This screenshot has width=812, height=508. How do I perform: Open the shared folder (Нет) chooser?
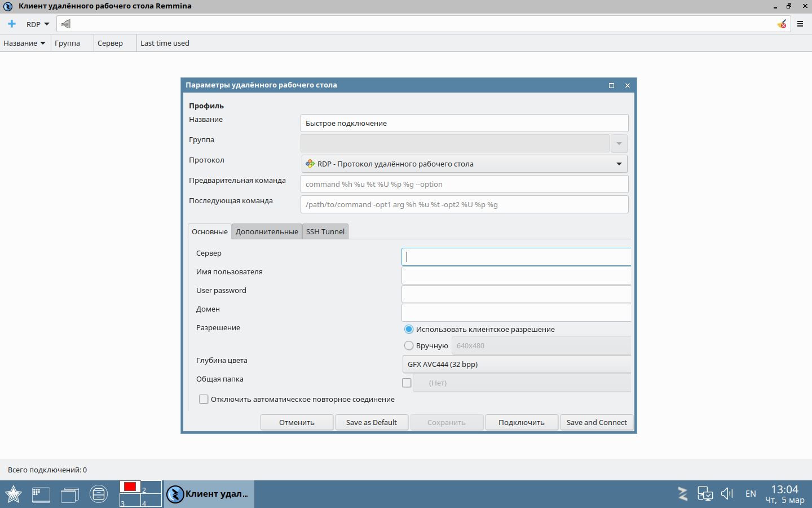coord(522,383)
